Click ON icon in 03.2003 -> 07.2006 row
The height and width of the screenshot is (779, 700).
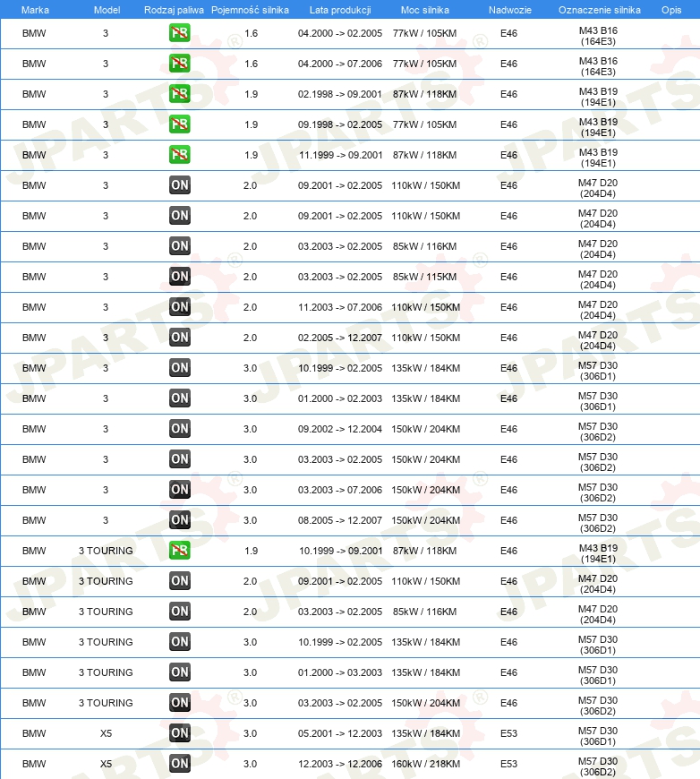pos(179,490)
